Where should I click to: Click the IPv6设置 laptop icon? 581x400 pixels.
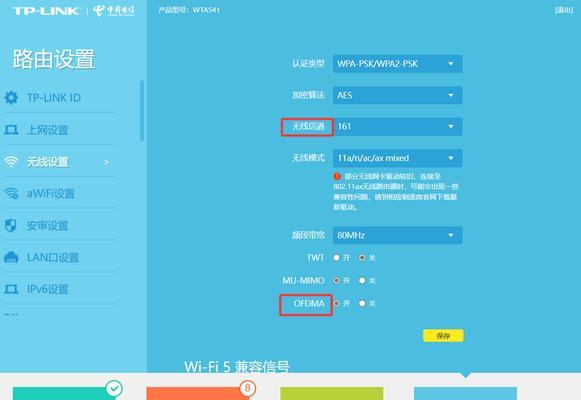(x=11, y=289)
